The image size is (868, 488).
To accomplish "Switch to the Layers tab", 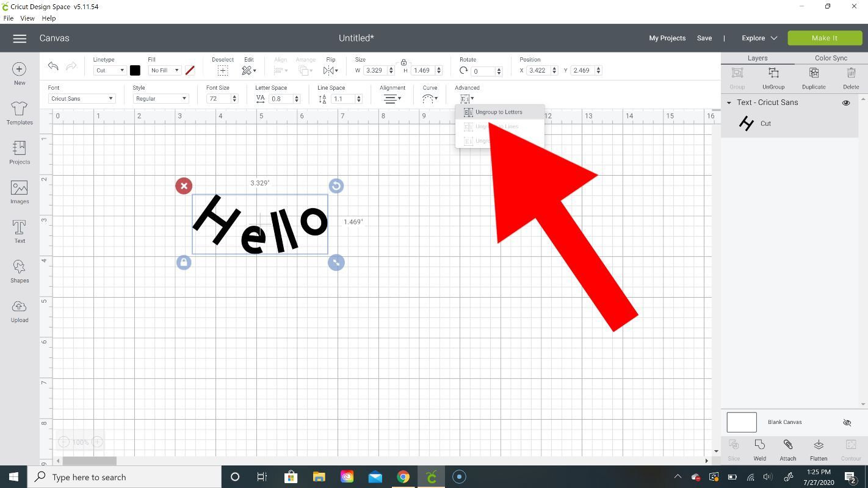I will coord(758,58).
